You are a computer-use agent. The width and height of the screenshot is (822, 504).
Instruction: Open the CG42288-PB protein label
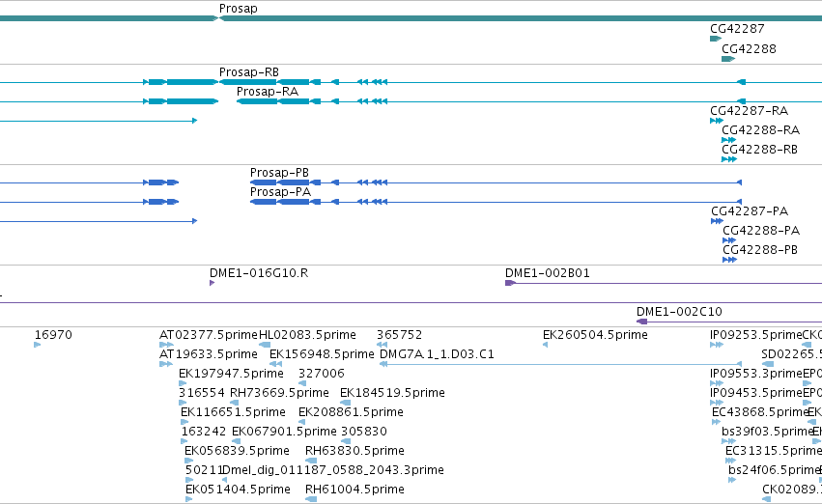tap(760, 250)
